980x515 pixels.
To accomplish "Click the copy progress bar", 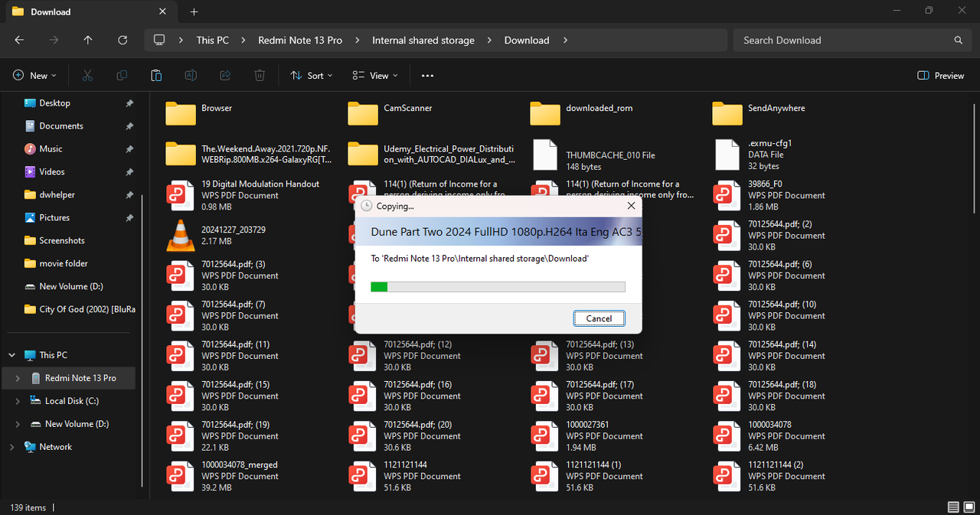I will (x=498, y=287).
